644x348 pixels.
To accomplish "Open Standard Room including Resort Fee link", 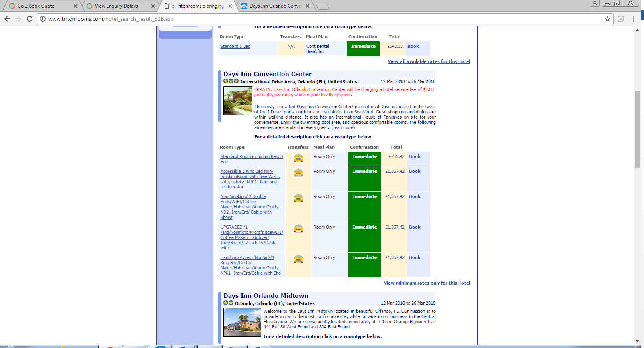I will click(252, 159).
